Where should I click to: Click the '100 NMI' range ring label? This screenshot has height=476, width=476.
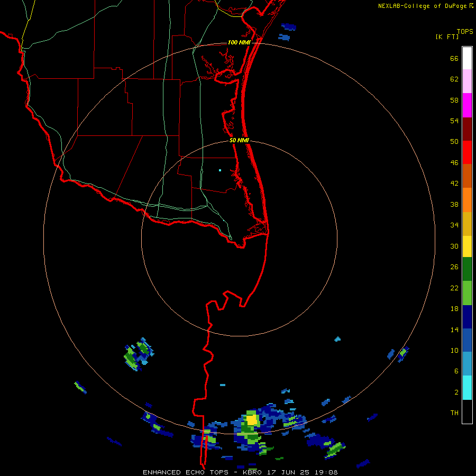tap(239, 42)
